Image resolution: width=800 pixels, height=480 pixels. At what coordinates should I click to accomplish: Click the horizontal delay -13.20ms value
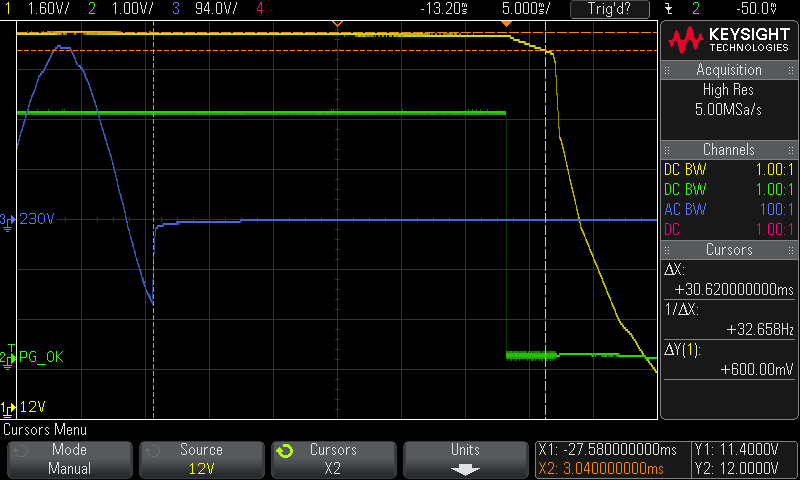click(x=444, y=8)
